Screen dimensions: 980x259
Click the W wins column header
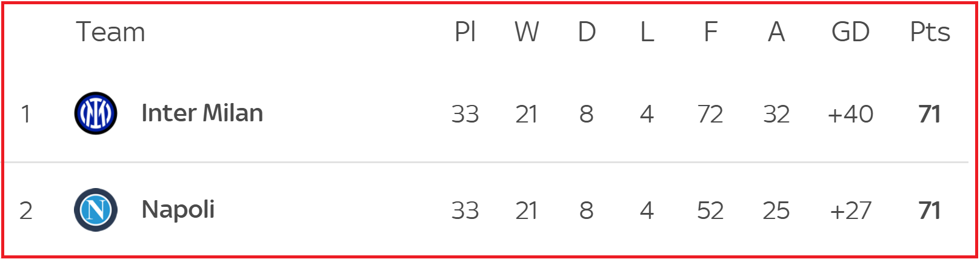pos(527,32)
